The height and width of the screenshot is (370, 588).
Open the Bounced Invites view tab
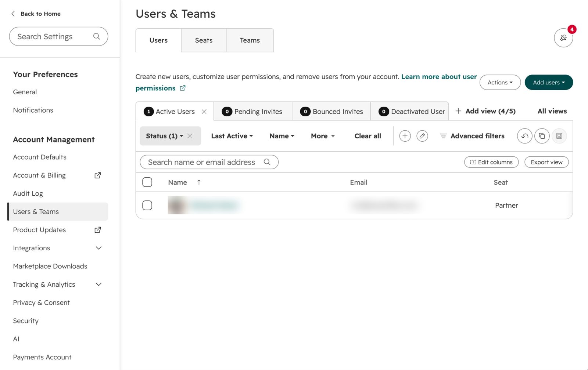pyautogui.click(x=331, y=112)
